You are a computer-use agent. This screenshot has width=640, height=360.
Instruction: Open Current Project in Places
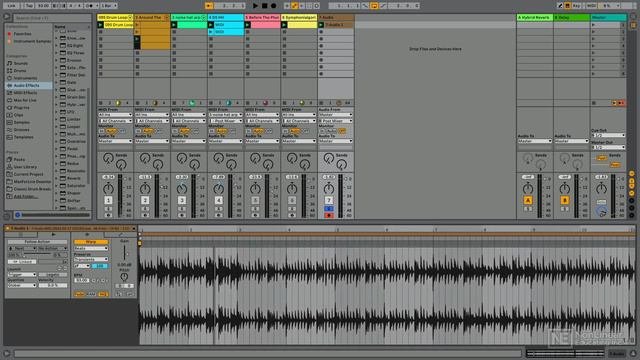click(x=28, y=174)
